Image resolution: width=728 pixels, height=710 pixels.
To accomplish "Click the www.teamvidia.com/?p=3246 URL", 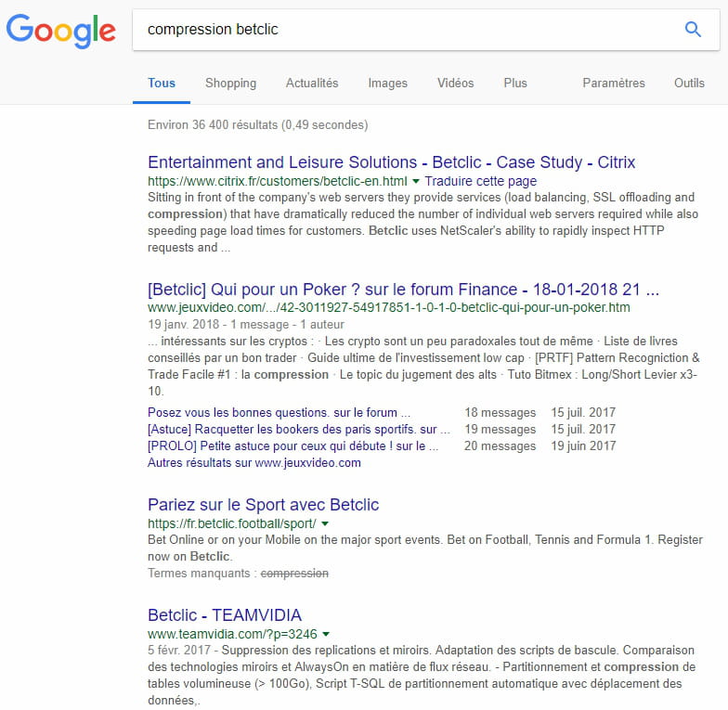I will (x=232, y=634).
